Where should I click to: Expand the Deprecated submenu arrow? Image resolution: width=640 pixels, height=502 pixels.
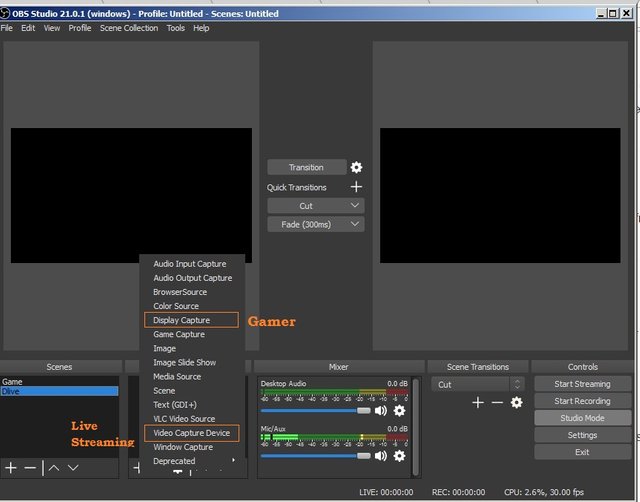click(x=233, y=460)
